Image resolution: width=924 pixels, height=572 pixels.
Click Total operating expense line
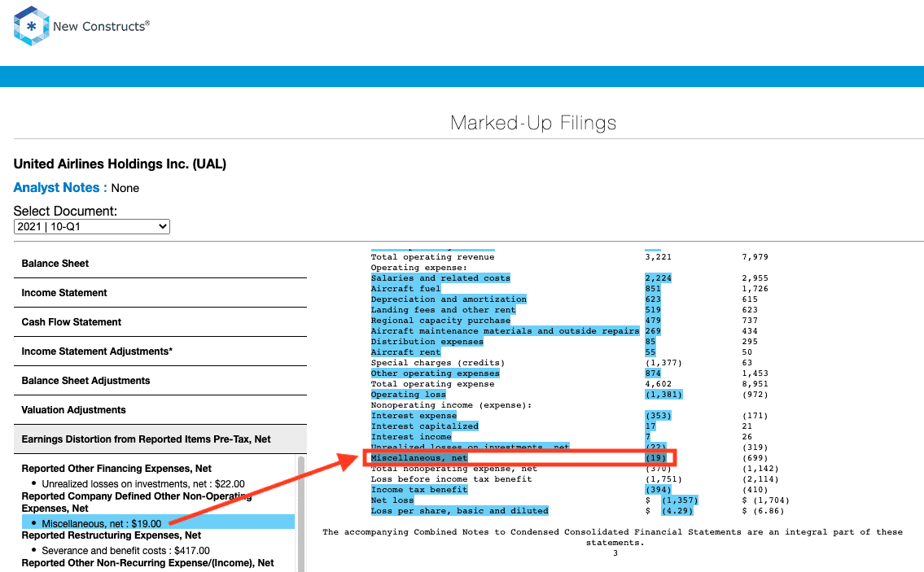click(x=432, y=384)
